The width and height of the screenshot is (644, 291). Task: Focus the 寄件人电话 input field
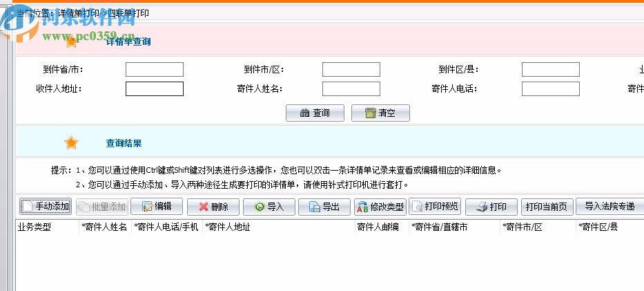click(x=551, y=88)
